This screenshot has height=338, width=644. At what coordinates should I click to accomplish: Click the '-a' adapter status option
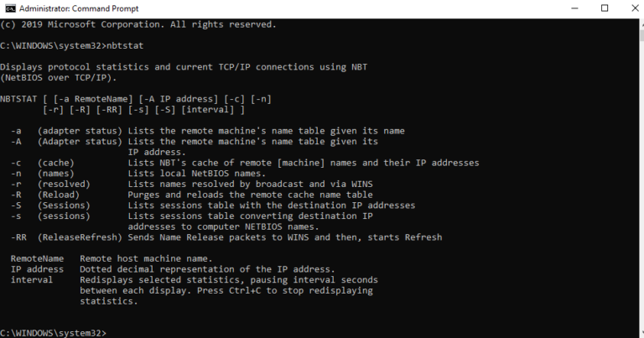click(16, 132)
